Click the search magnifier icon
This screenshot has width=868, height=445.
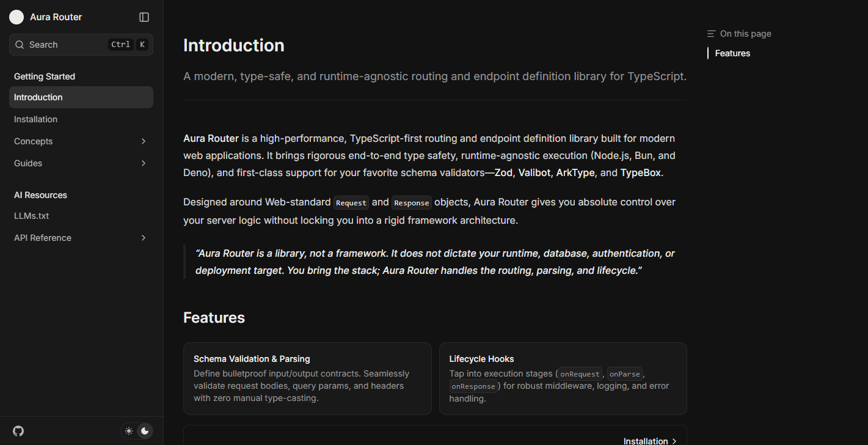[20, 45]
